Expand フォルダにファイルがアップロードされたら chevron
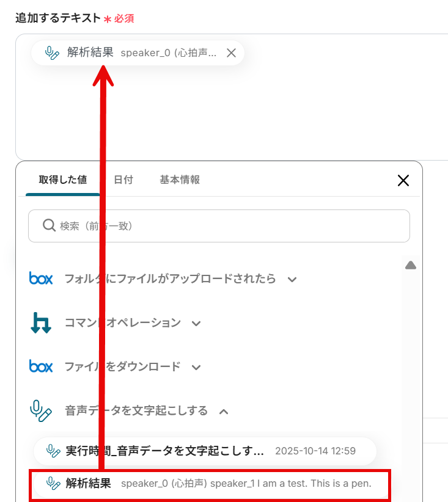Image resolution: width=448 pixels, height=502 pixels. coord(292,280)
